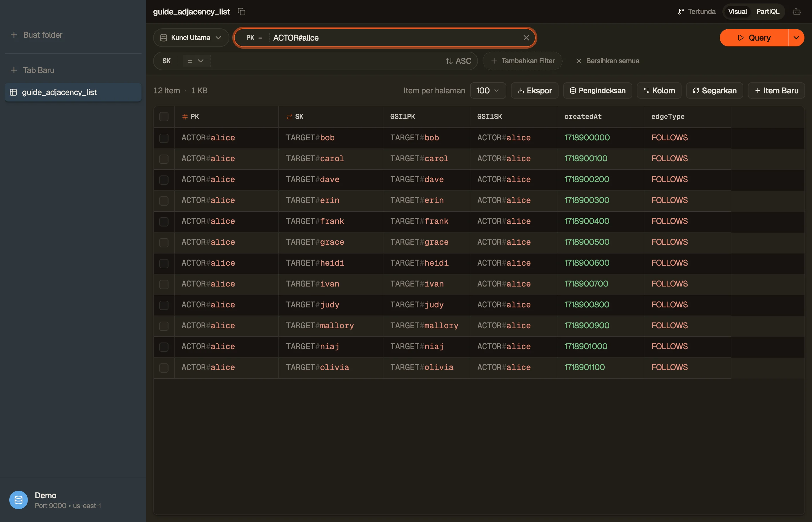Screen dimensions: 812x522
Task: Select all rows via the header checkbox
Action: click(x=164, y=117)
